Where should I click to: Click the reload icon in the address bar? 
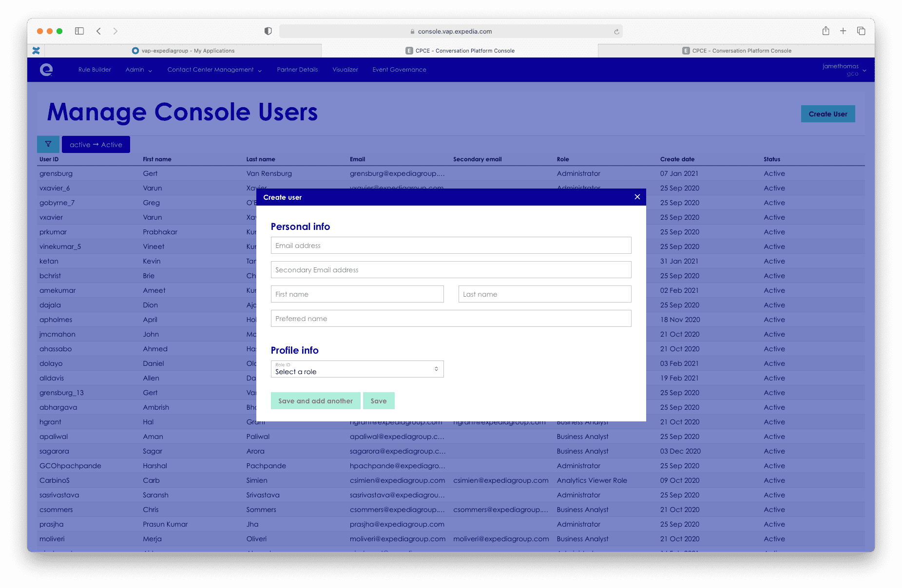616,31
